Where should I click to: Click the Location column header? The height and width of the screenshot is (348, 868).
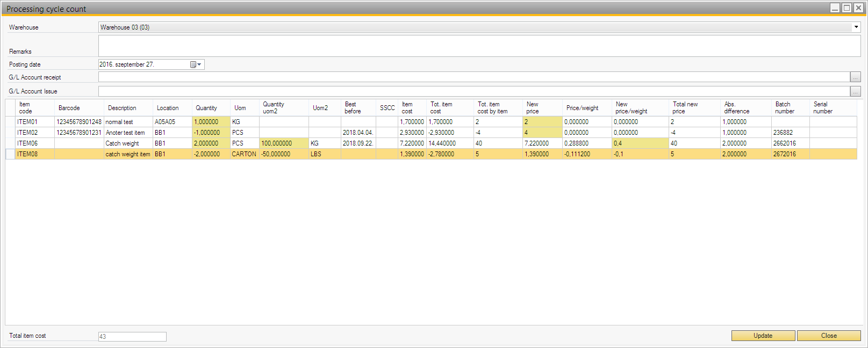(172, 108)
